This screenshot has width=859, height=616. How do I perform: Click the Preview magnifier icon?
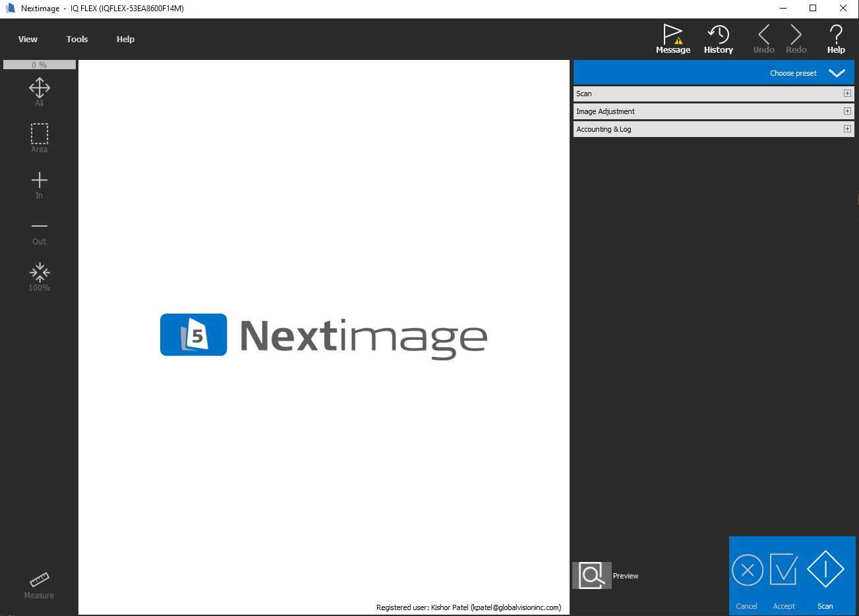[x=591, y=575]
